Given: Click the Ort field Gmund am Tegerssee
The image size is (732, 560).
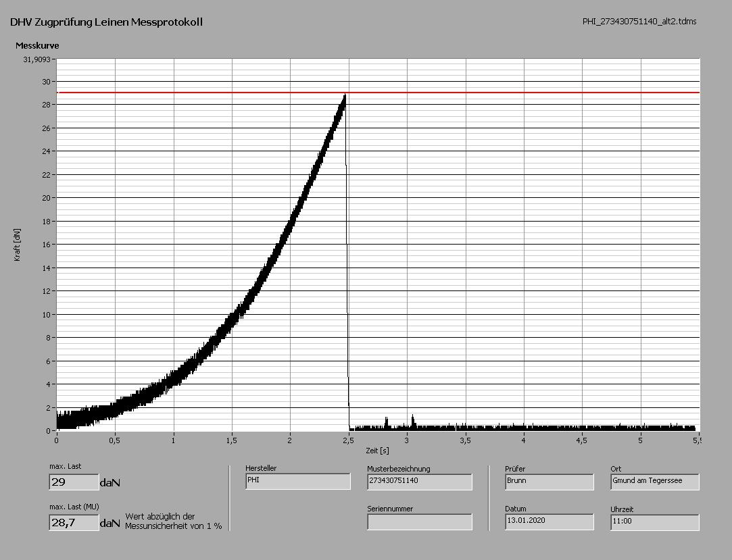Looking at the screenshot, I should 654,482.
